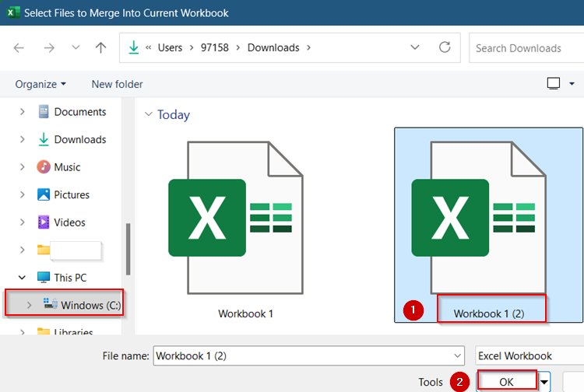The image size is (584, 392).
Task: Open the Organize menu
Action: [40, 85]
